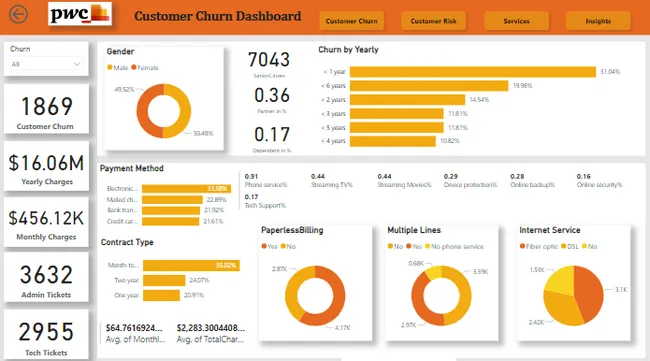Select the < 3 years churn bar
Image resolution: width=650 pixels, height=361 pixels.
(x=397, y=114)
